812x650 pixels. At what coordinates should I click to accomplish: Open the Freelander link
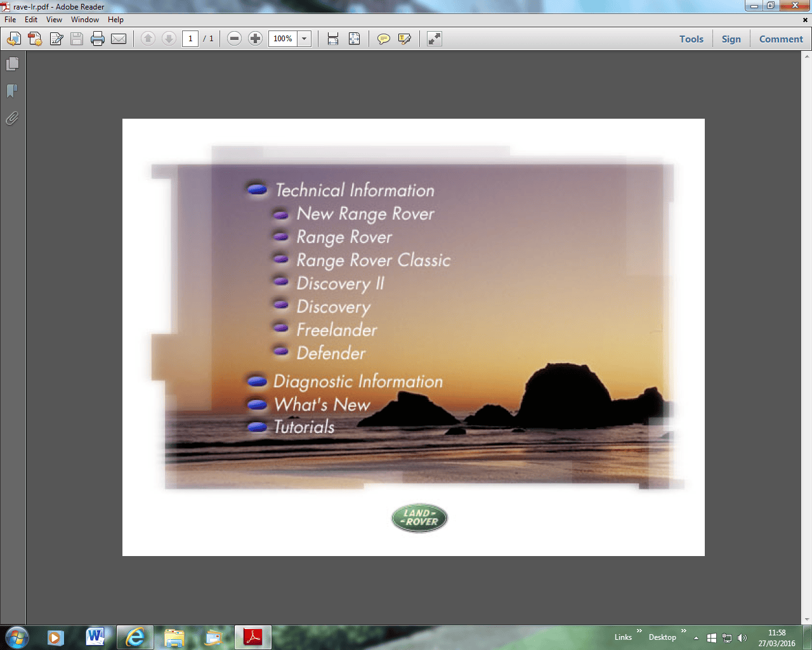point(337,330)
